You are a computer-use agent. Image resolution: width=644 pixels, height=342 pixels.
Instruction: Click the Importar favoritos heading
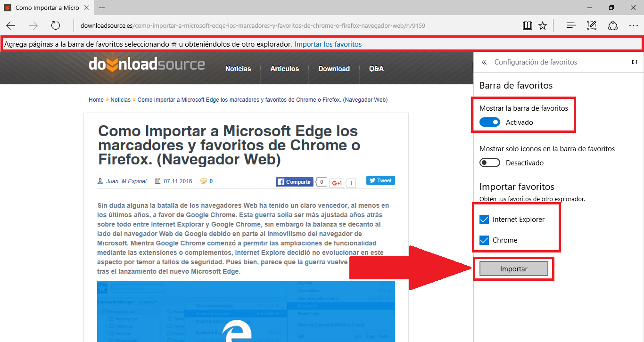(517, 187)
